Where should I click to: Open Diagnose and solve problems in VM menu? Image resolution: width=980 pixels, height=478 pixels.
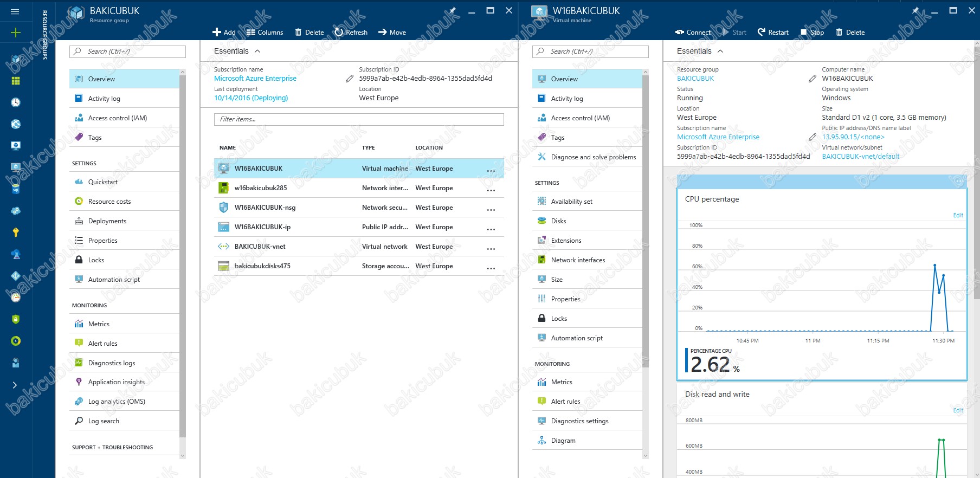pyautogui.click(x=587, y=157)
